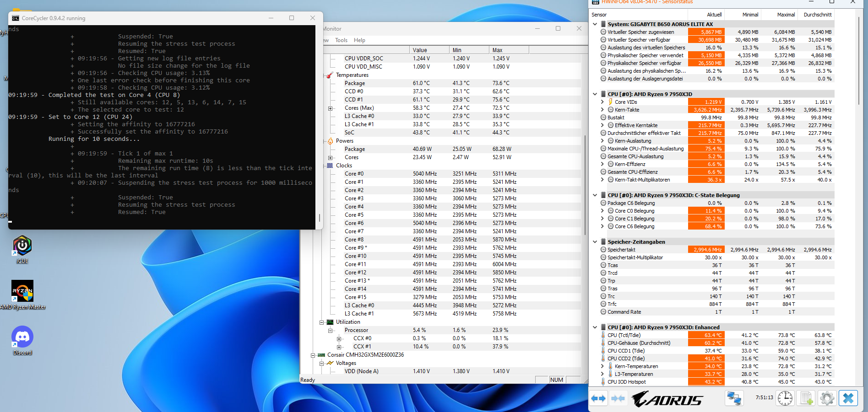Click the graph icon beside Utilization in HWMonitor

pos(330,322)
